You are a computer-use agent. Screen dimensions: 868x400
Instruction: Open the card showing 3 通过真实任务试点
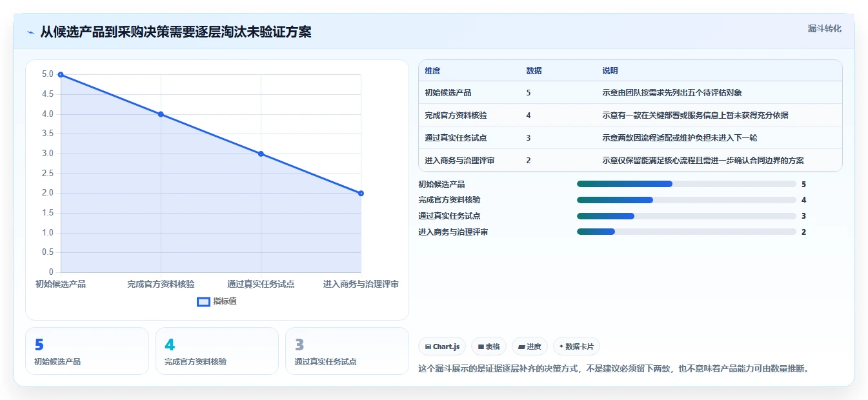click(x=347, y=351)
